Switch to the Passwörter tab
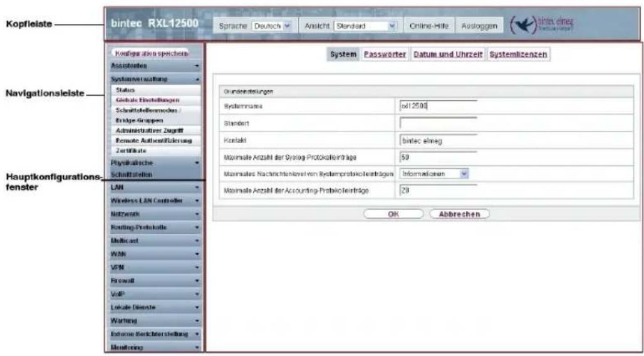 (x=385, y=55)
